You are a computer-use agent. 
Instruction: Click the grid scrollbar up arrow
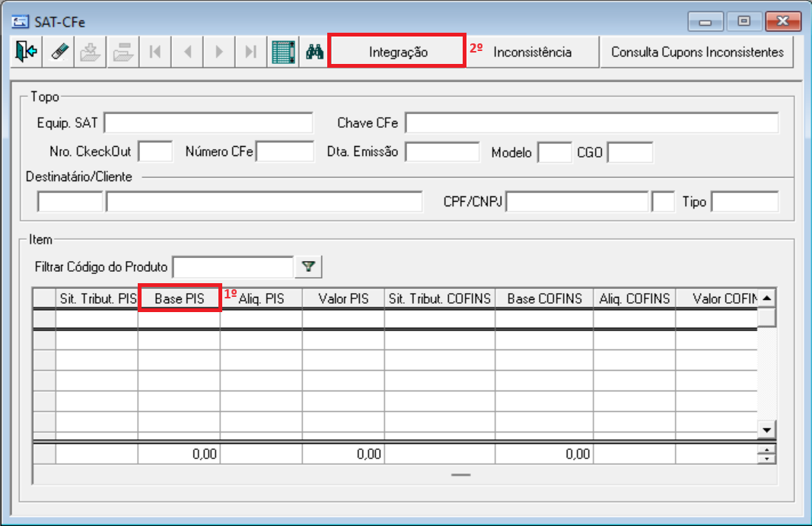pos(767,298)
